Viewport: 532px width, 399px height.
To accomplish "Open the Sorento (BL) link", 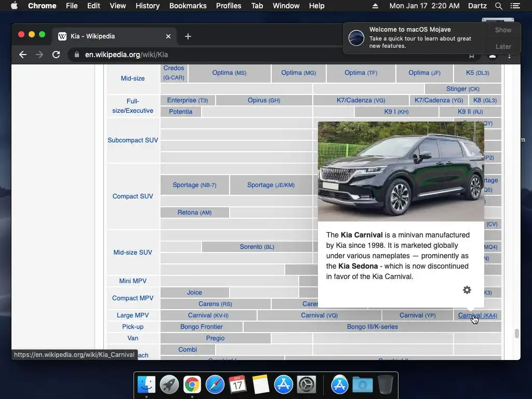I will [x=257, y=247].
